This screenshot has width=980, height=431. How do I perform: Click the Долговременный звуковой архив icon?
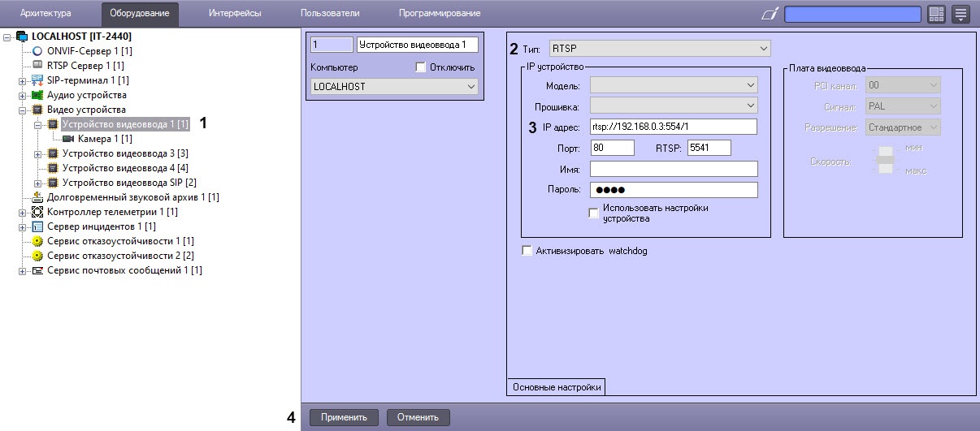pyautogui.click(x=38, y=197)
